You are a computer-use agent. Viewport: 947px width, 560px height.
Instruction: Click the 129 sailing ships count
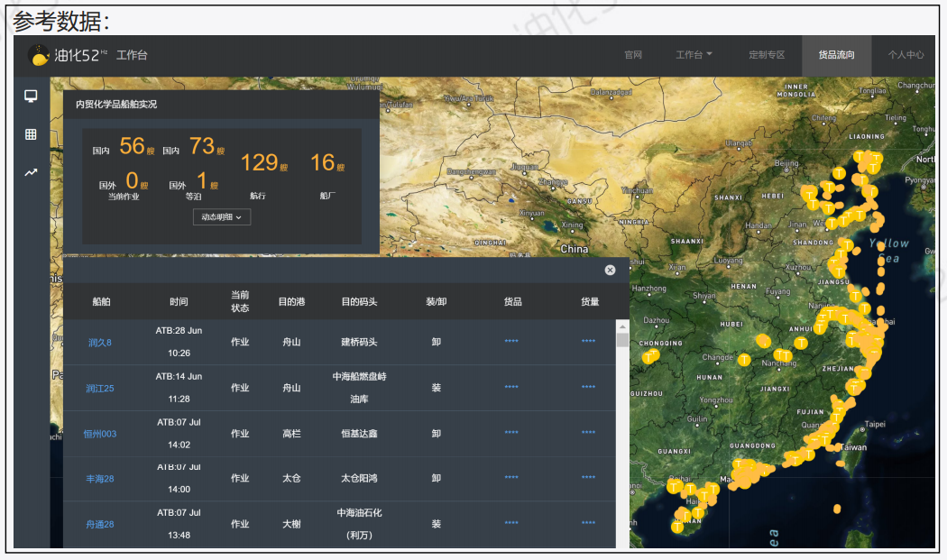pos(260,162)
